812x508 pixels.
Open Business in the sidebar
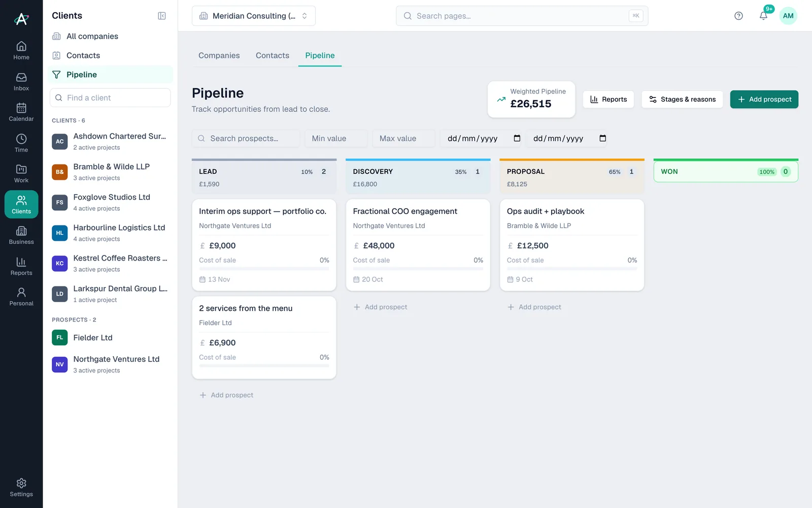[21, 235]
